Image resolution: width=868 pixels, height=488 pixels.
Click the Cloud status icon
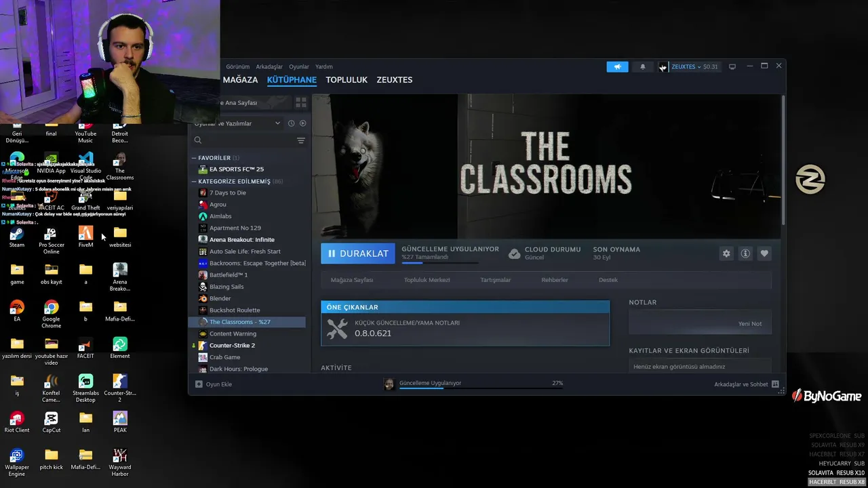click(x=515, y=253)
